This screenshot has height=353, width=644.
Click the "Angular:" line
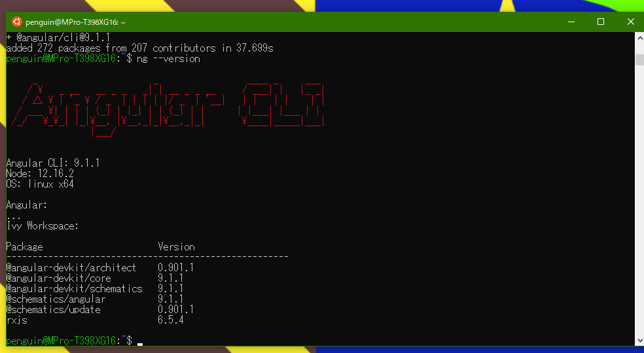27,205
